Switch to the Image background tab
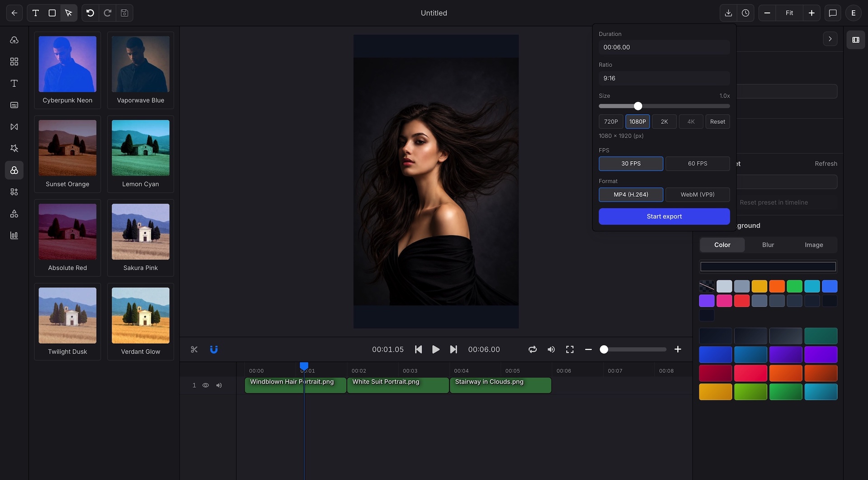868x480 pixels. coord(813,245)
